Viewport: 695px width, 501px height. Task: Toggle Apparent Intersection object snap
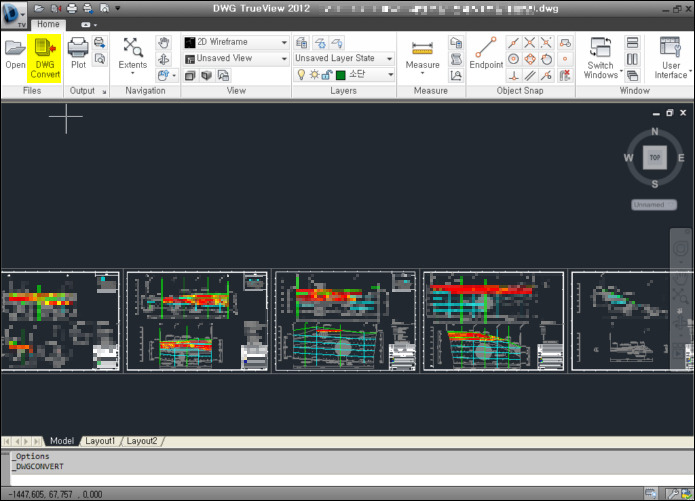(x=546, y=43)
